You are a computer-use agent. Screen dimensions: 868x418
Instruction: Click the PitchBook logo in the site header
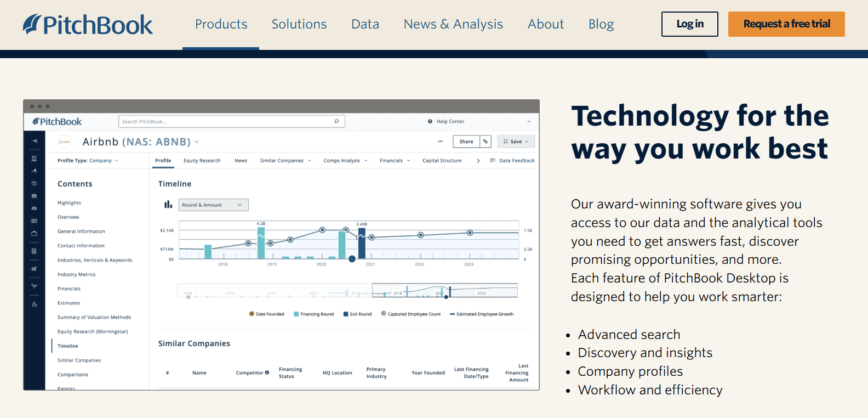[88, 25]
